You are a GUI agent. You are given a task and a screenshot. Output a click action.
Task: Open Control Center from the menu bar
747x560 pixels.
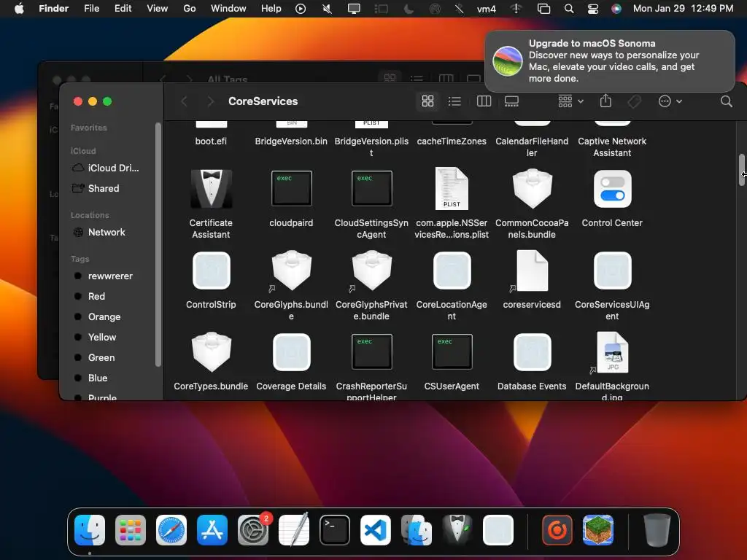[x=592, y=9]
